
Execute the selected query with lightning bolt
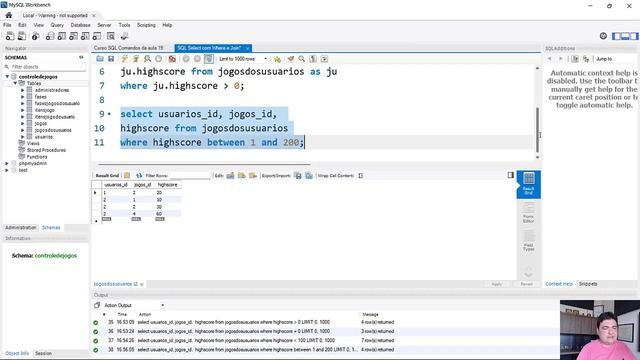pyautogui.click(x=125, y=59)
